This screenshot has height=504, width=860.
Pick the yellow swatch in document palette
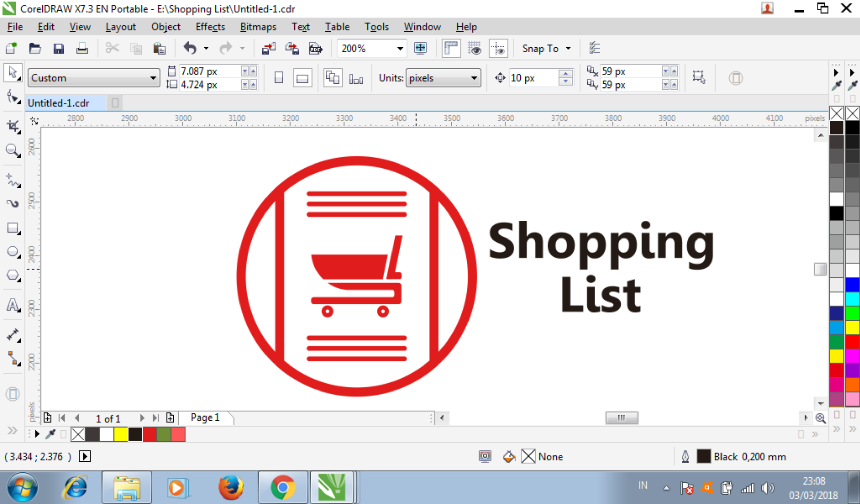(121, 434)
